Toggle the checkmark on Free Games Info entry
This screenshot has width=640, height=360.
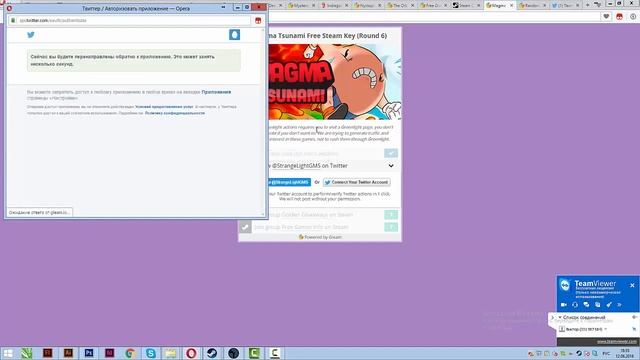click(245, 227)
